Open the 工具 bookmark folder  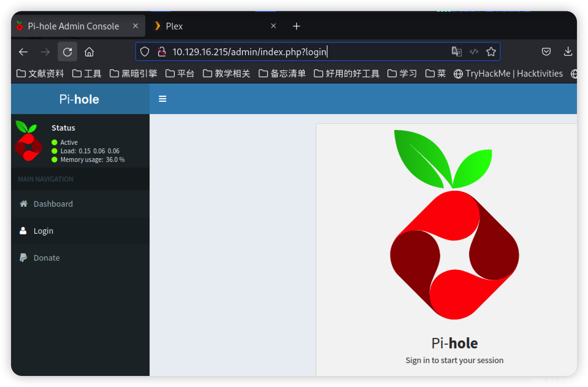pos(87,74)
